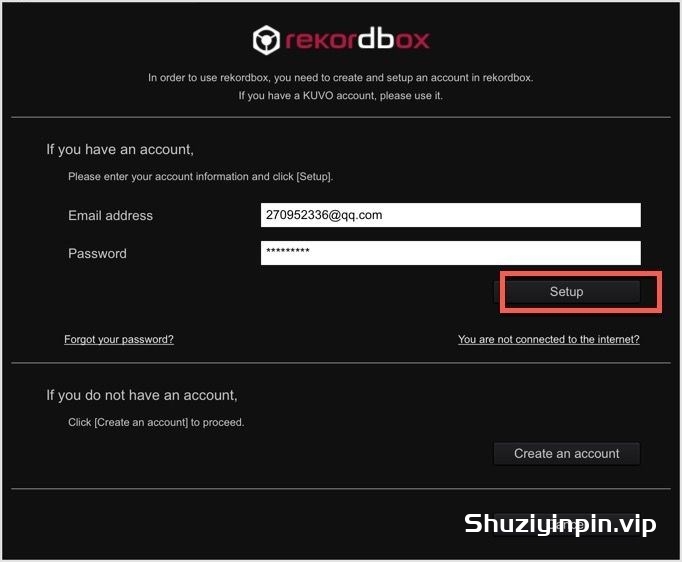Place cursor in the 270952336@qq.com text

[324, 215]
